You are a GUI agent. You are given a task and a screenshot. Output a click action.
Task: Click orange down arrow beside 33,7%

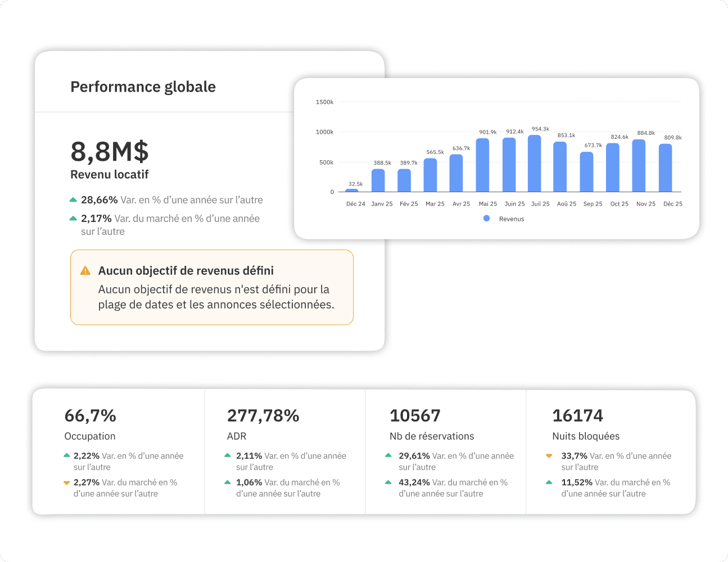(549, 456)
